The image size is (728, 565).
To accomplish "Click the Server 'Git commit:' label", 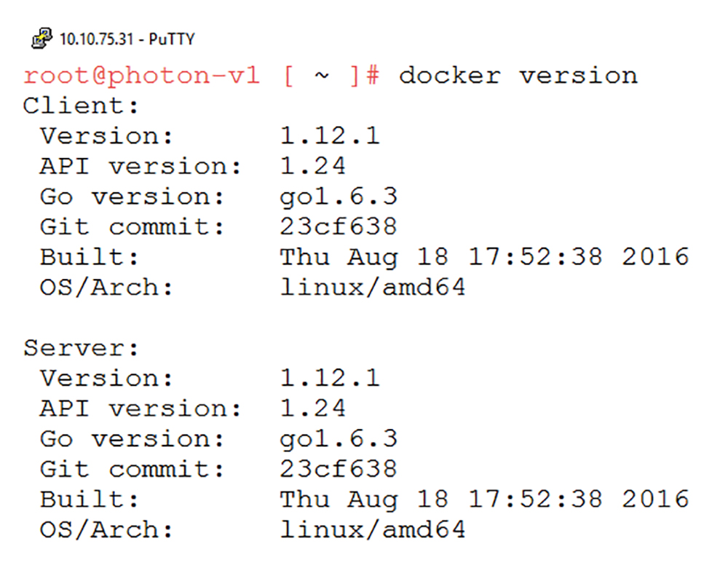I will coord(132,469).
